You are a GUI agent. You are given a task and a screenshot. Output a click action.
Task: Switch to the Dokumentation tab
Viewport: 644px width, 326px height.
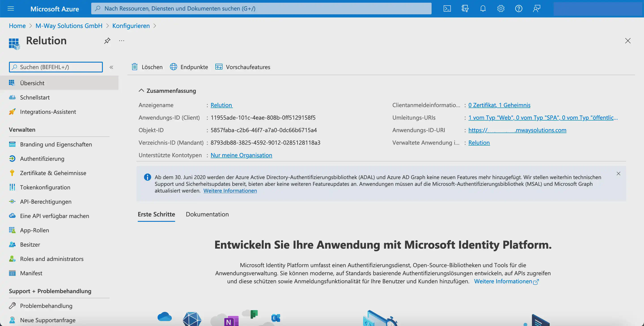point(207,214)
